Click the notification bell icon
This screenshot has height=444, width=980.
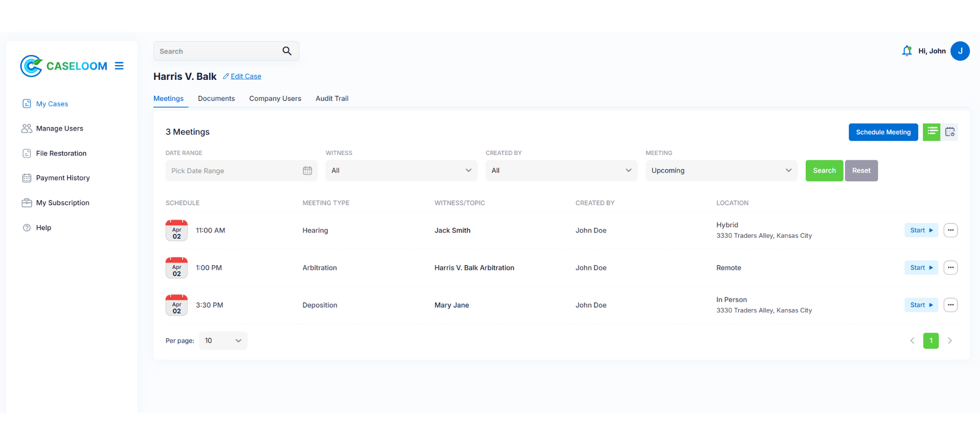(x=906, y=51)
